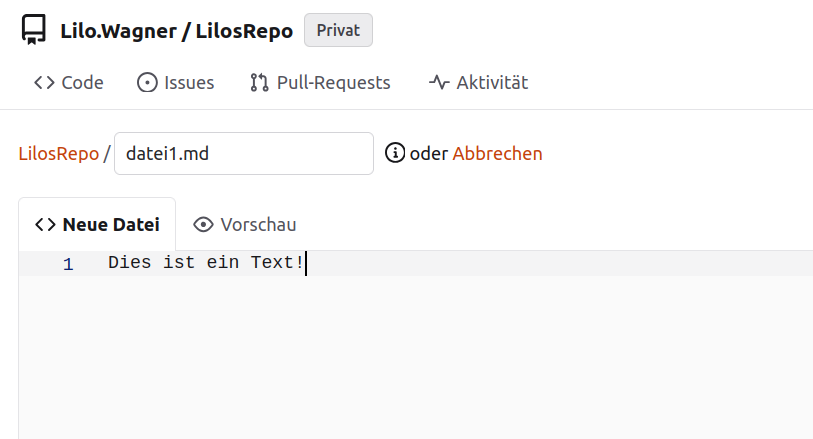
Task: Focus the datei1.md filename field
Action: tap(244, 154)
